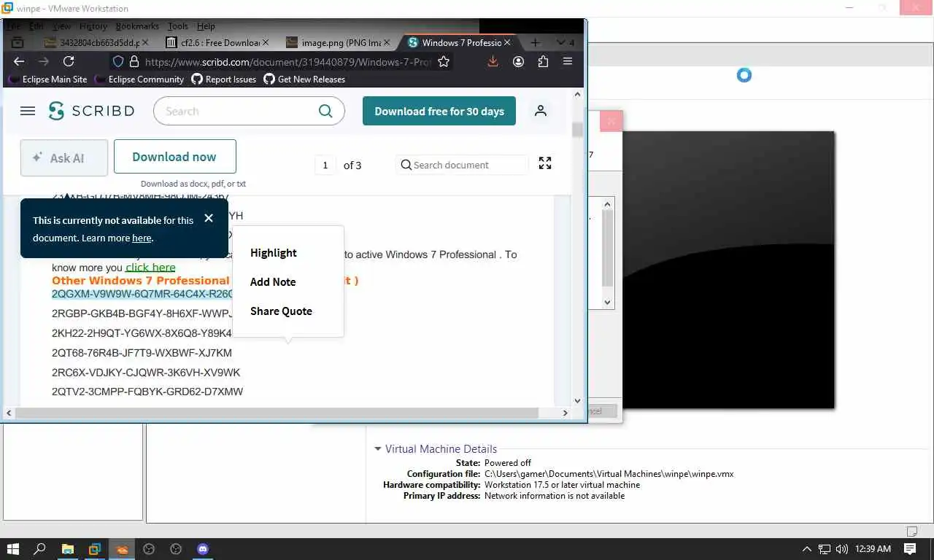Image resolution: width=934 pixels, height=560 pixels.
Task: Click the site padlock security icon
Action: click(x=134, y=62)
